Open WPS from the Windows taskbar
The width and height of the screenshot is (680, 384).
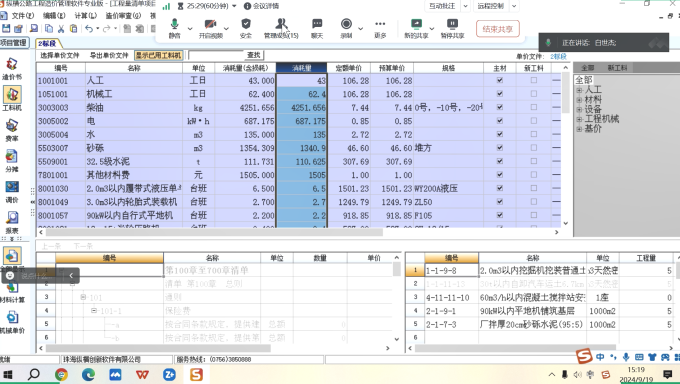(x=142, y=374)
